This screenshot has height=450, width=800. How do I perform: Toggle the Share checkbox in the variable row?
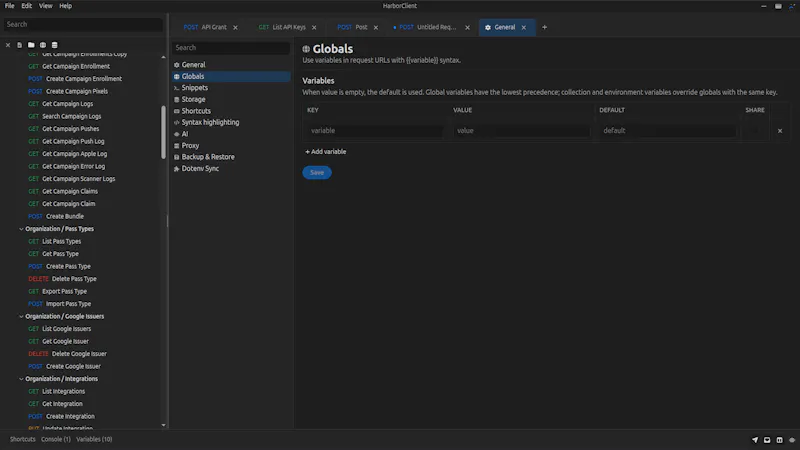755,131
